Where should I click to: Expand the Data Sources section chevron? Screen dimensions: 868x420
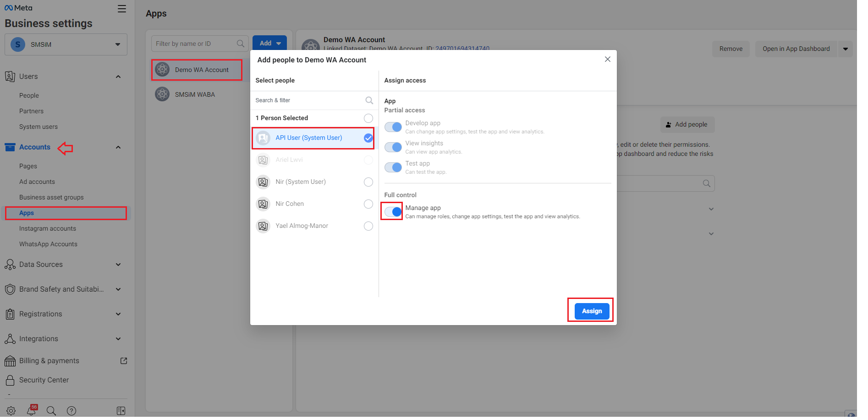pos(118,265)
